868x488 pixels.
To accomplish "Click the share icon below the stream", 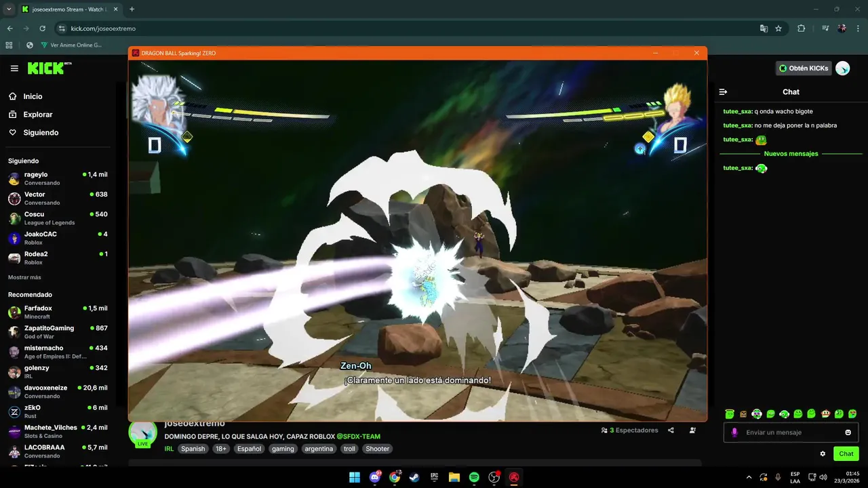I will (x=671, y=430).
